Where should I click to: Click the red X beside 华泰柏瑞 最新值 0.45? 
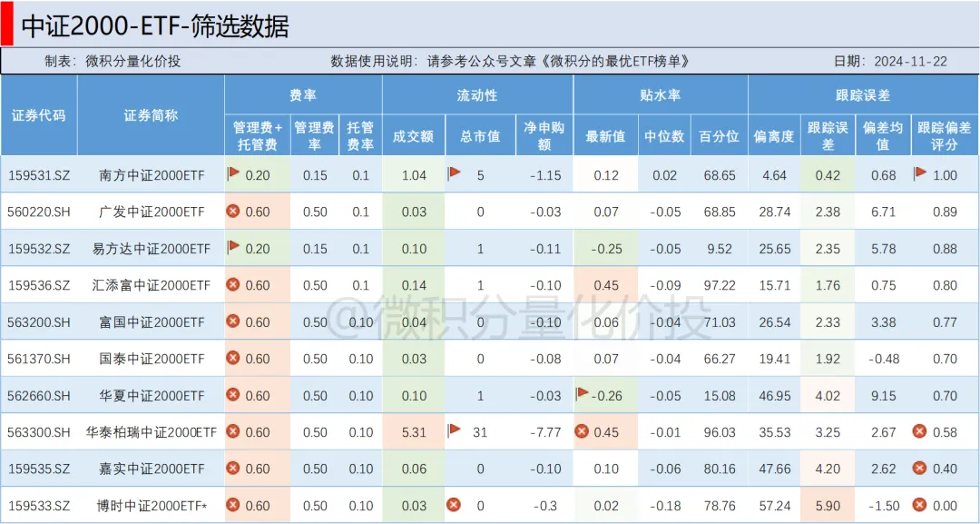[x=583, y=431]
